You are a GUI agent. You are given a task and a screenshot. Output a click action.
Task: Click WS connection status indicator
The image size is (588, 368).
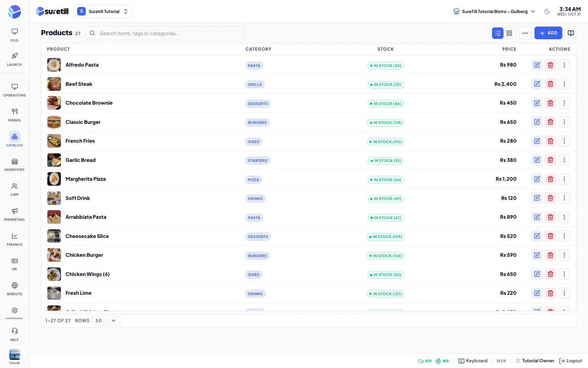tap(442, 361)
